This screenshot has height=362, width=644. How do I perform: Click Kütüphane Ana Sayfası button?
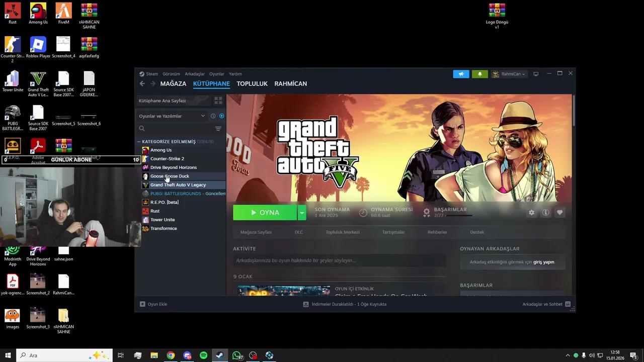(173, 101)
